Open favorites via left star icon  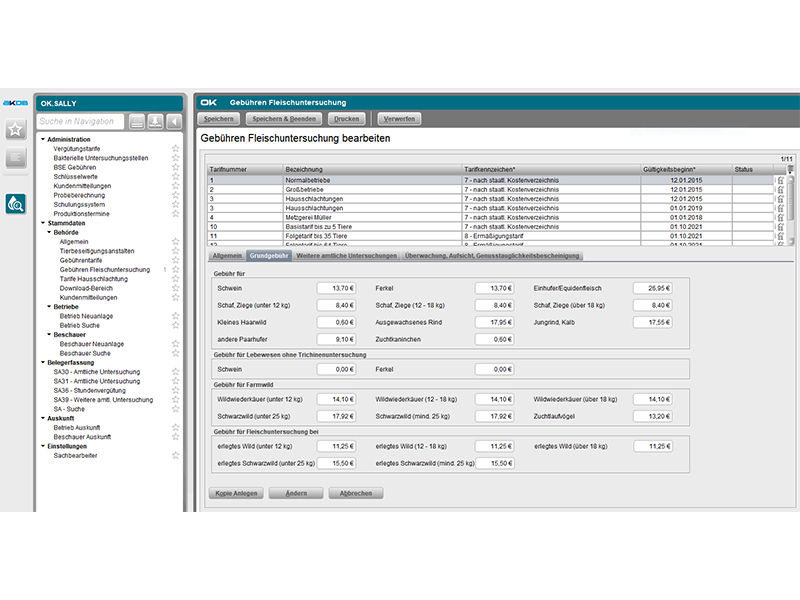(x=15, y=129)
